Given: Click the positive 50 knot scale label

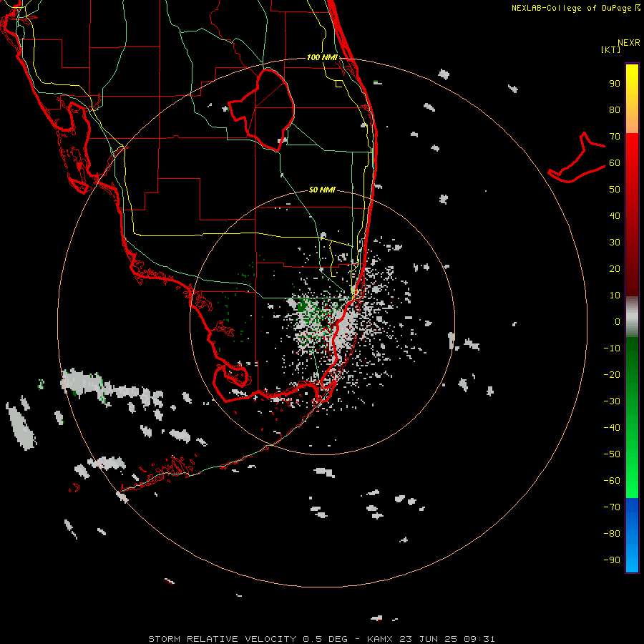Looking at the screenshot, I should point(615,190).
